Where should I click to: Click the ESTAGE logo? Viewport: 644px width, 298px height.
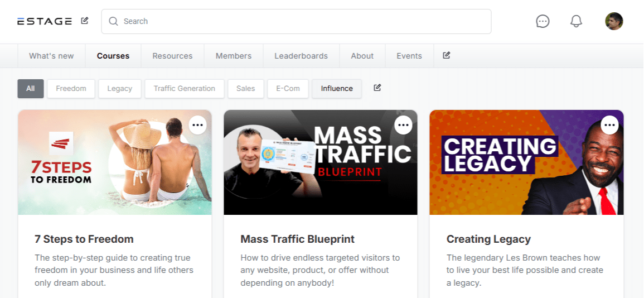click(45, 21)
